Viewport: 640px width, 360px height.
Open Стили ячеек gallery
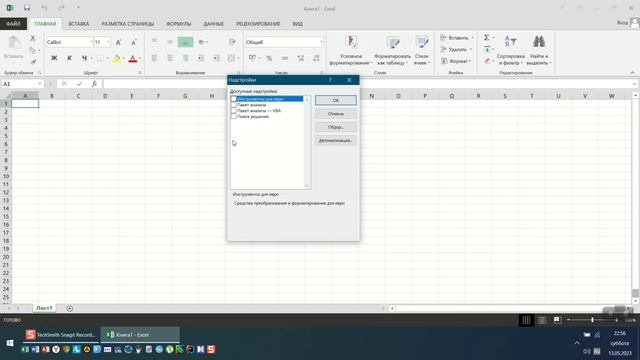pyautogui.click(x=422, y=50)
